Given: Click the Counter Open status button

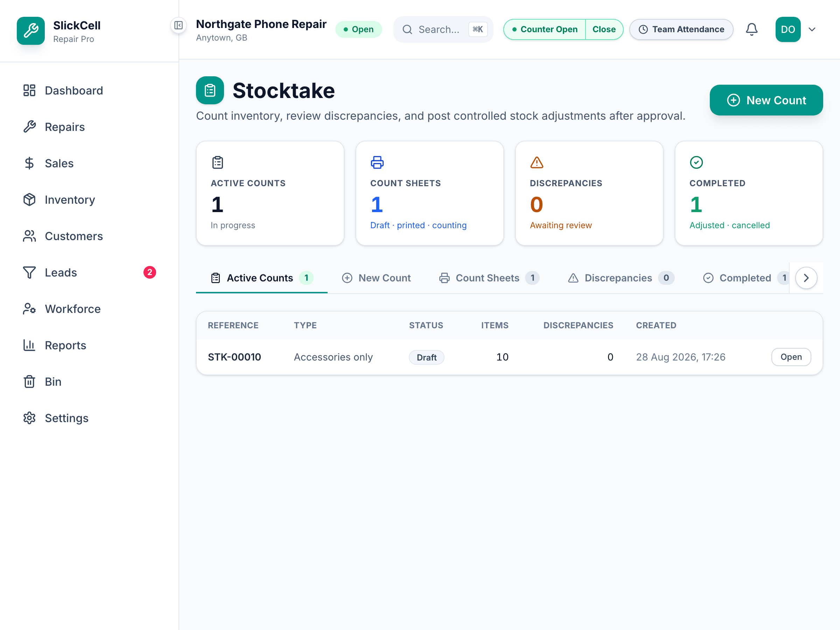Looking at the screenshot, I should pyautogui.click(x=545, y=29).
